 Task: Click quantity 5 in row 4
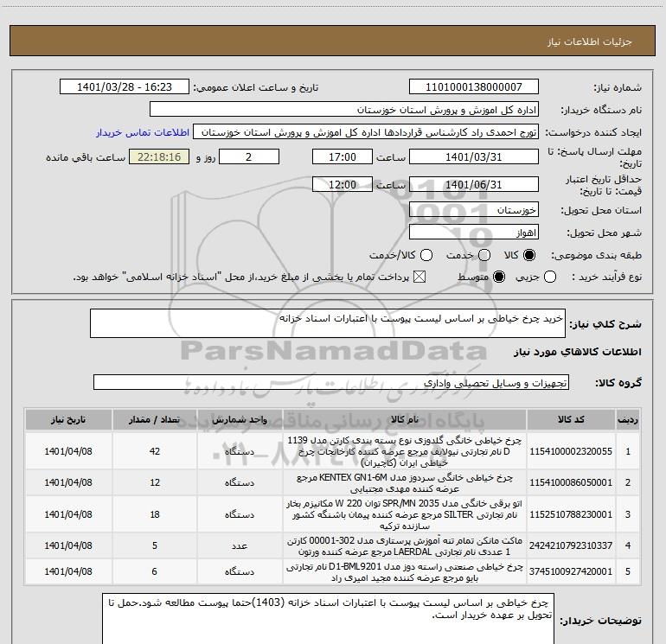[155, 545]
